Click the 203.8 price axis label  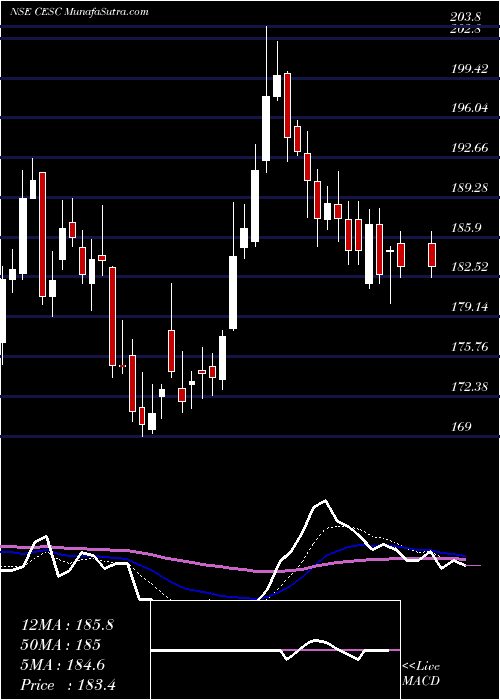(x=466, y=17)
